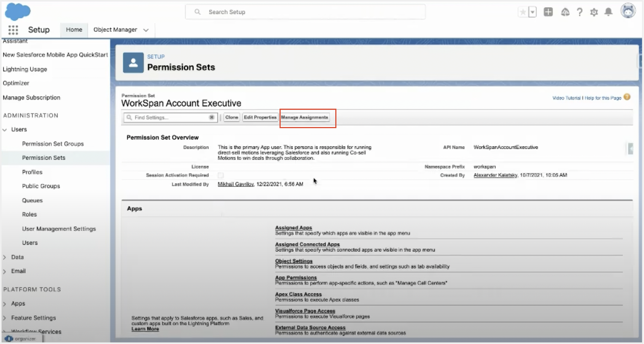The height and width of the screenshot is (344, 644).
Task: Open the Object Settings link
Action: [x=294, y=261]
